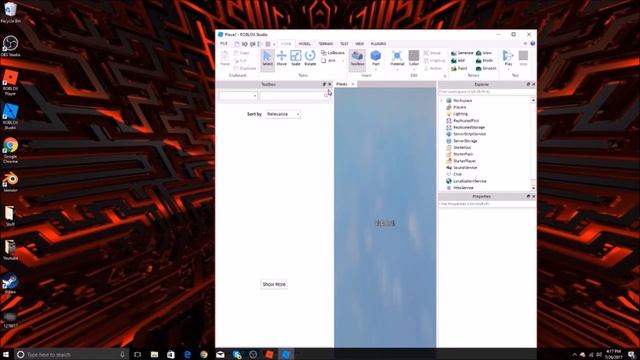
Task: Click the Help icon at ribbon right
Action: click(533, 44)
